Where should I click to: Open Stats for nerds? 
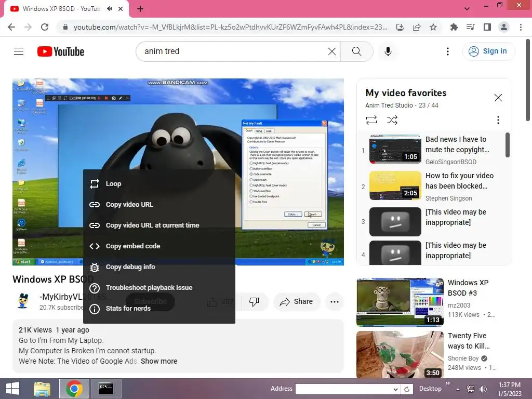[x=159, y=309]
